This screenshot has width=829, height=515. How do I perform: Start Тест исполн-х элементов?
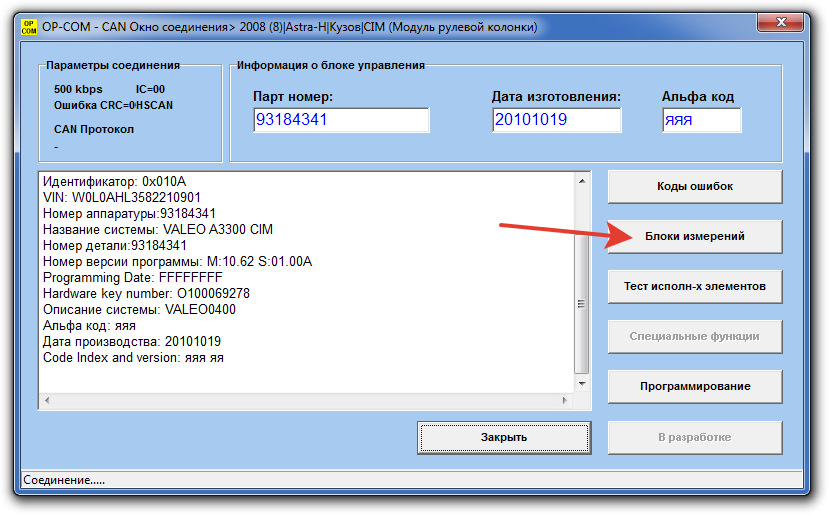point(695,286)
